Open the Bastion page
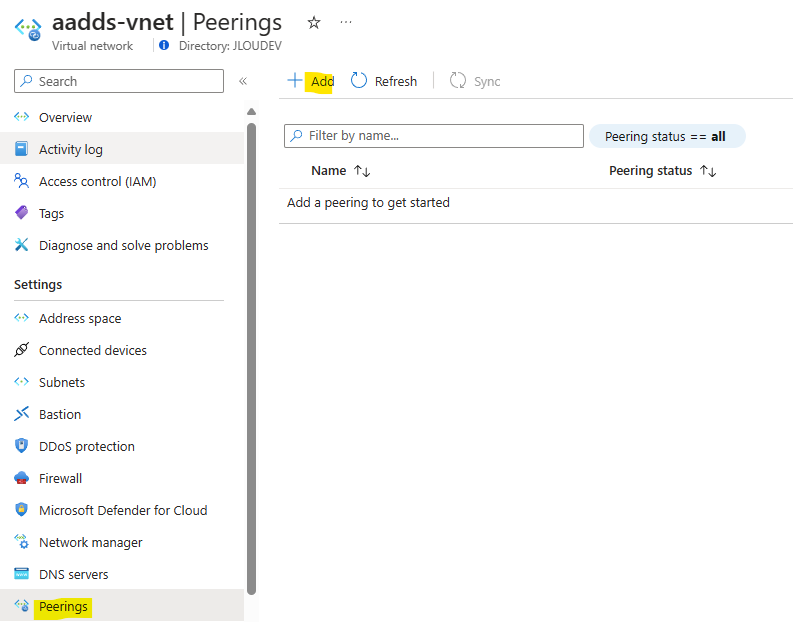Image resolution: width=793 pixels, height=622 pixels. tap(60, 415)
